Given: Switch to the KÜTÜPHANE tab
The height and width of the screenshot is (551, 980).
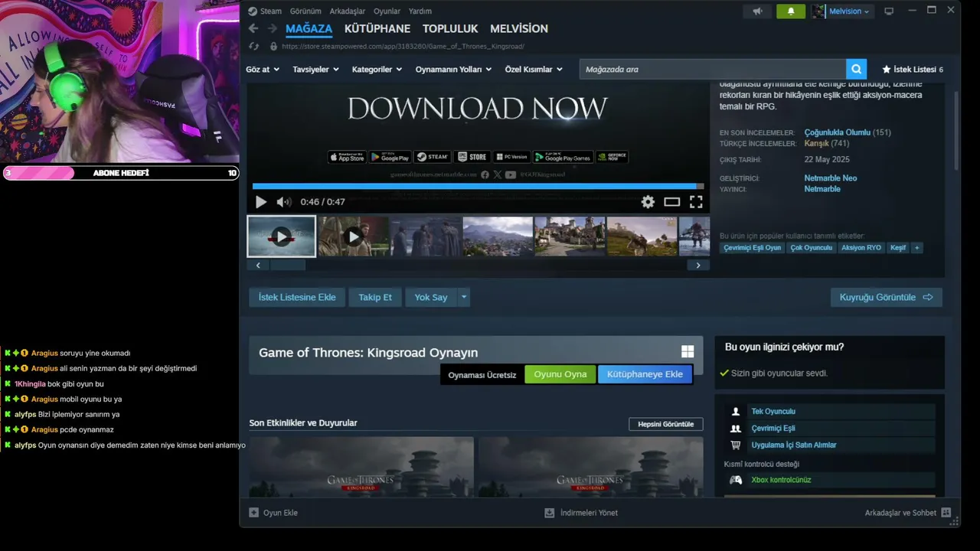Looking at the screenshot, I should coord(377,29).
